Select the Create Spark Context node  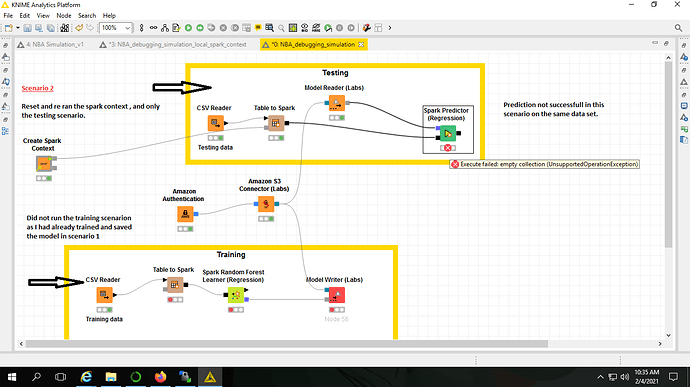(44, 164)
